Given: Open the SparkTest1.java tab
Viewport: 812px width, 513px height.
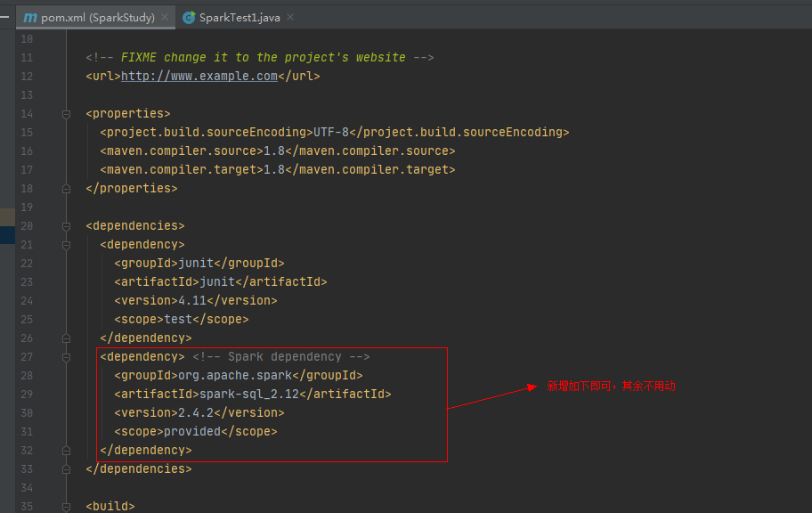Looking at the screenshot, I should pos(239,18).
